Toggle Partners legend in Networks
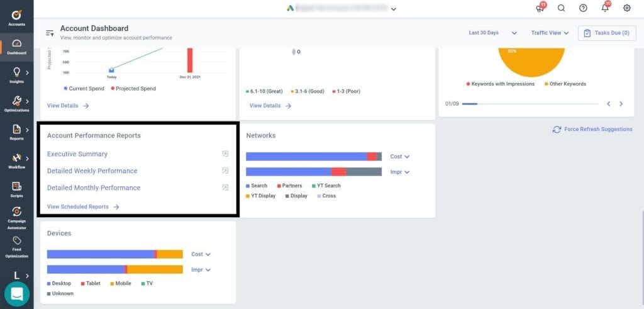Image resolution: width=644 pixels, height=309 pixels. (289, 186)
